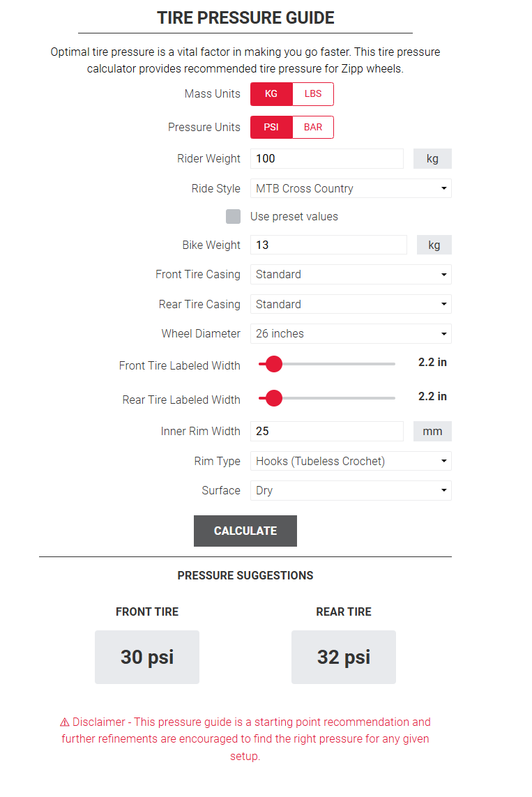This screenshot has height=797, width=532.
Task: Select PSI pressure units
Action: tap(271, 127)
